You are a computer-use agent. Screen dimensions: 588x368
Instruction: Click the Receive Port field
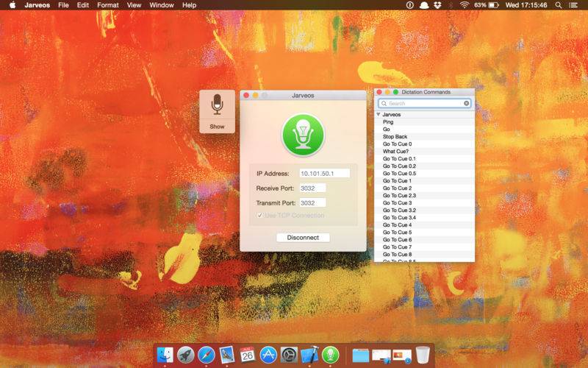(312, 188)
